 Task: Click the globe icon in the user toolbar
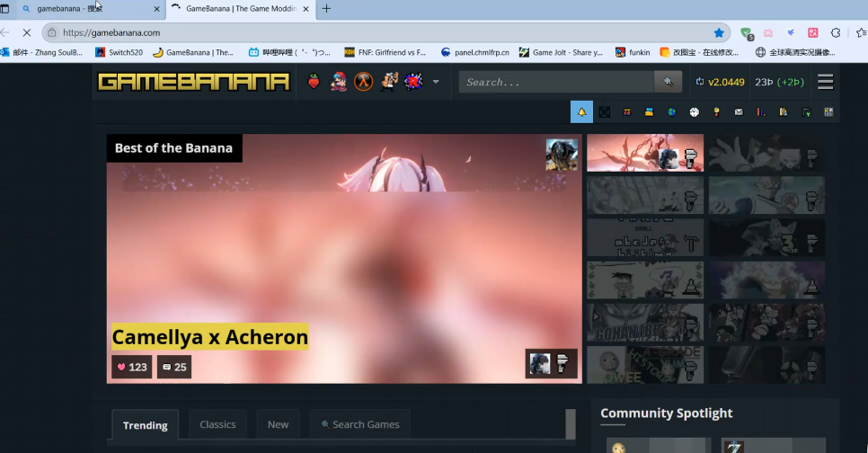(x=671, y=111)
